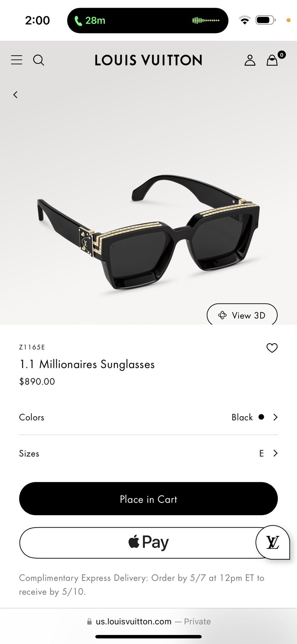
Task: Open the account profile icon
Action: coord(250,60)
